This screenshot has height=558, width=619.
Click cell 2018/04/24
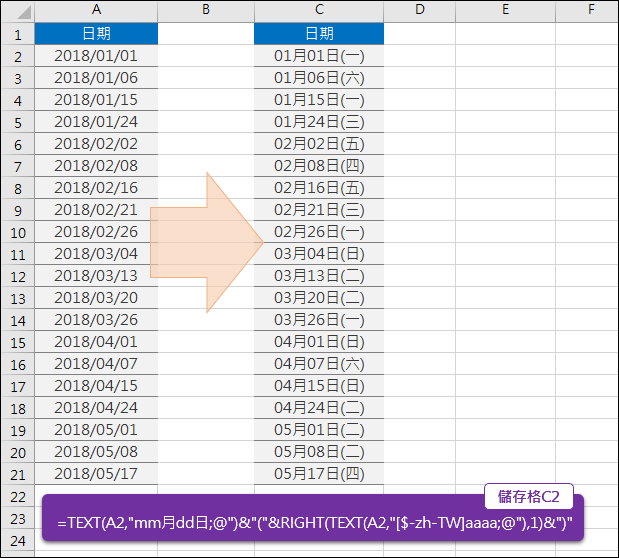click(96, 408)
